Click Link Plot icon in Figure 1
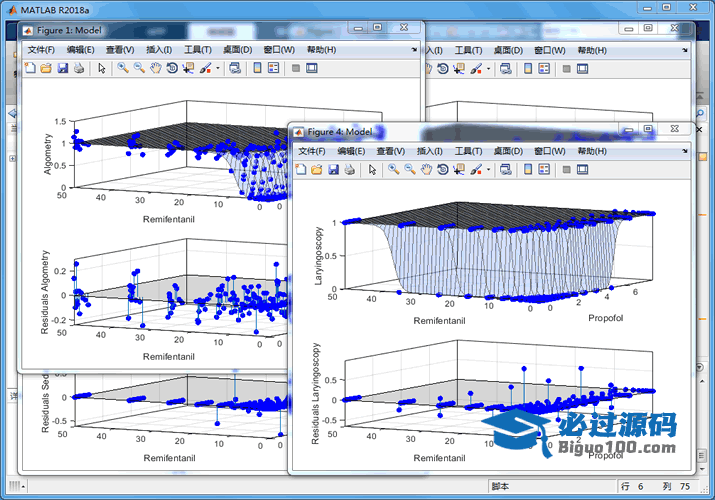Screen dimensions: 715x500 pyautogui.click(x=235, y=68)
